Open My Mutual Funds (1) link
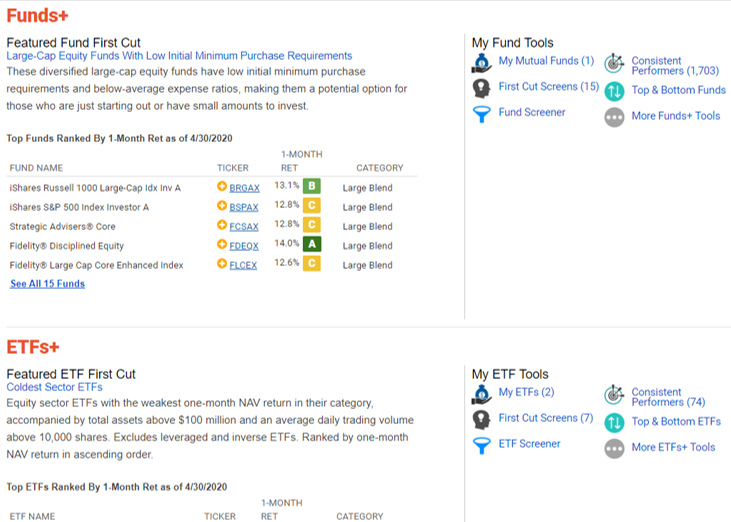731x522 pixels. [x=546, y=61]
